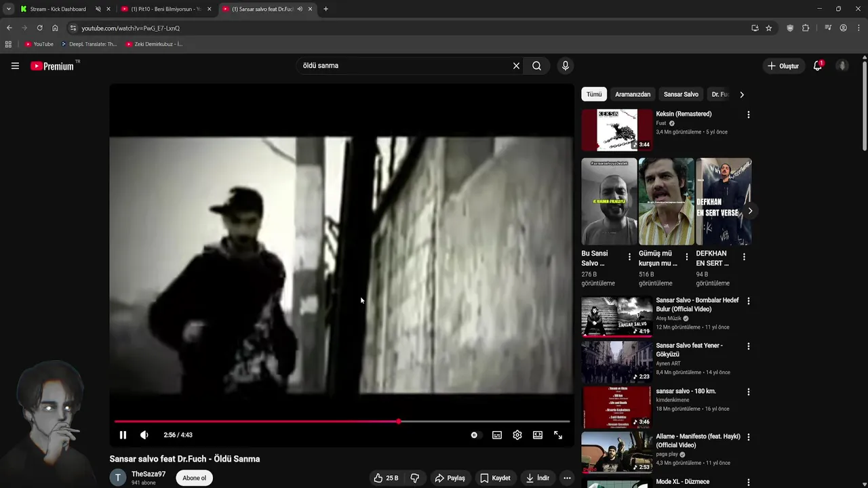Open player settings gear

tap(517, 435)
